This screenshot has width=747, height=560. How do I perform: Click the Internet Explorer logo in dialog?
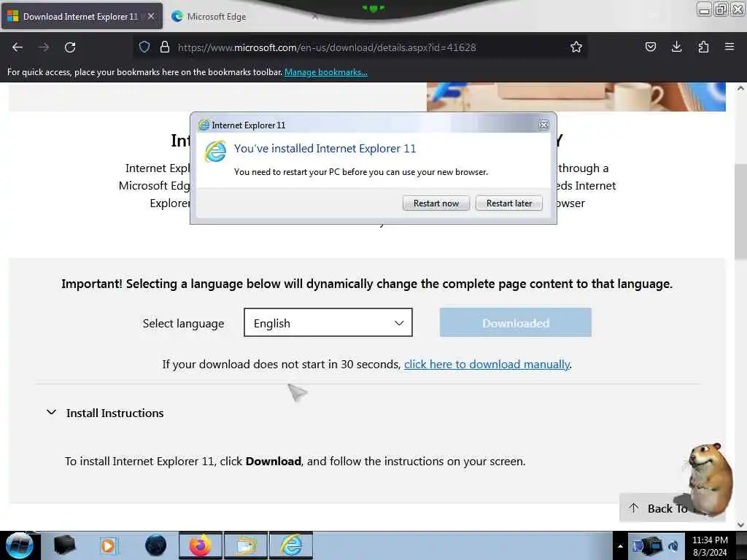(215, 152)
